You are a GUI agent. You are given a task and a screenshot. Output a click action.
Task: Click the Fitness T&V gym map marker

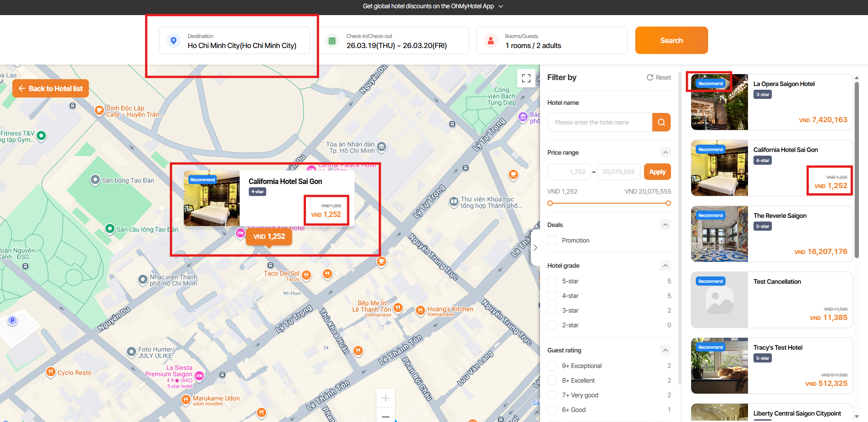(41, 135)
